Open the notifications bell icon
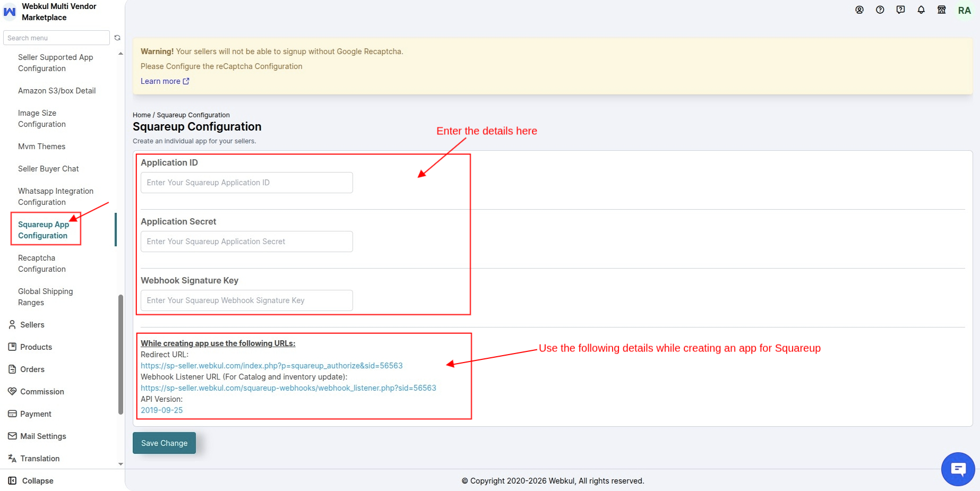Image resolution: width=980 pixels, height=491 pixels. coord(921,10)
